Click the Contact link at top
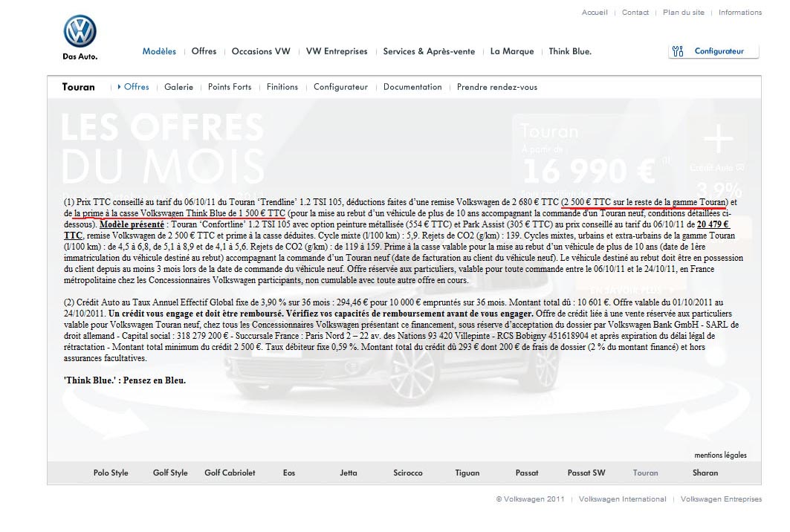Viewport: 790px width, 532px height. 635,13
